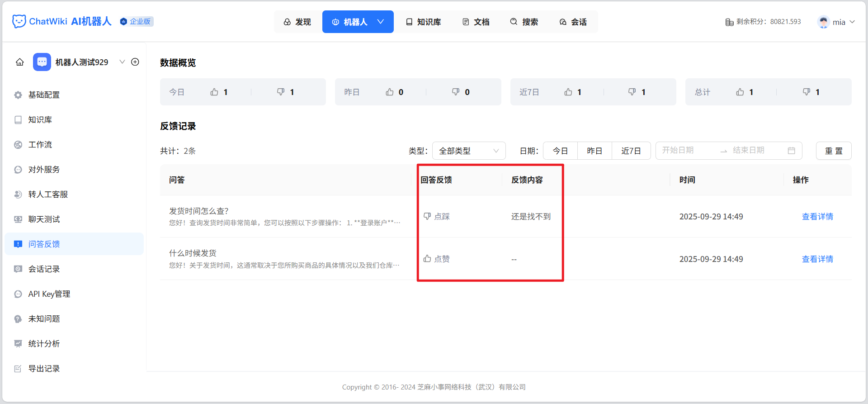Select 转人工客服 in sidebar
This screenshot has height=404, width=868.
[75, 194]
